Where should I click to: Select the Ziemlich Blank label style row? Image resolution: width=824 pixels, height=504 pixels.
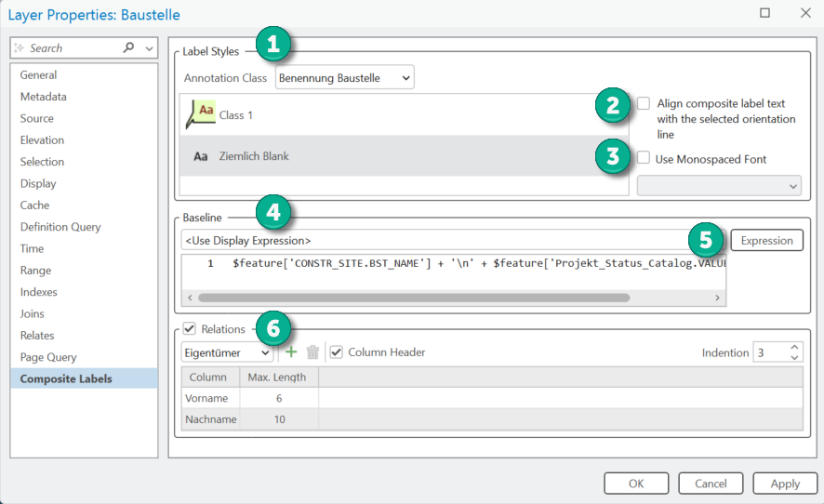click(405, 156)
